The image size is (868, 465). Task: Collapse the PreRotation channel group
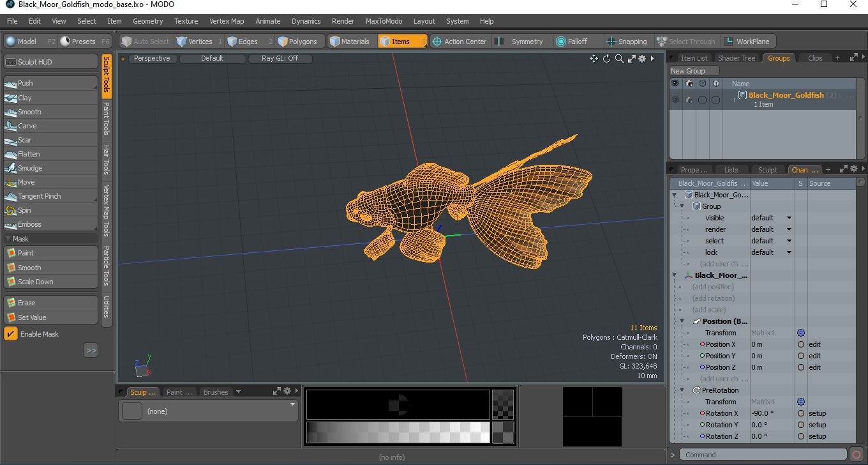tap(682, 390)
